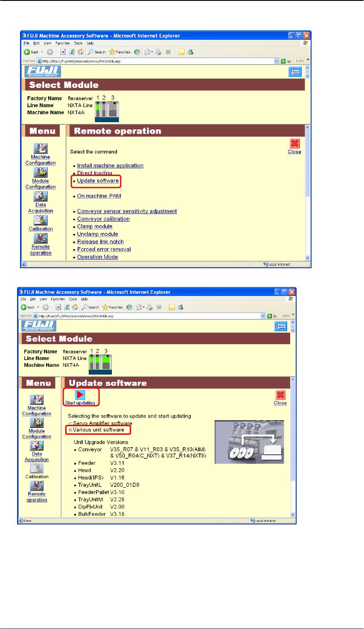Select the Calibration icon in Update software window
364x629 pixels.
pyautogui.click(x=37, y=468)
